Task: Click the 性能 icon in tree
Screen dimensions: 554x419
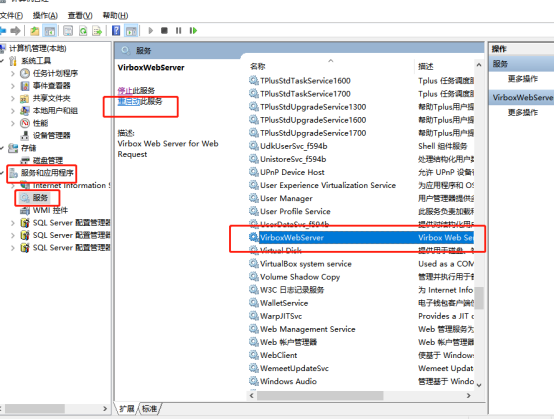Action: click(25, 123)
